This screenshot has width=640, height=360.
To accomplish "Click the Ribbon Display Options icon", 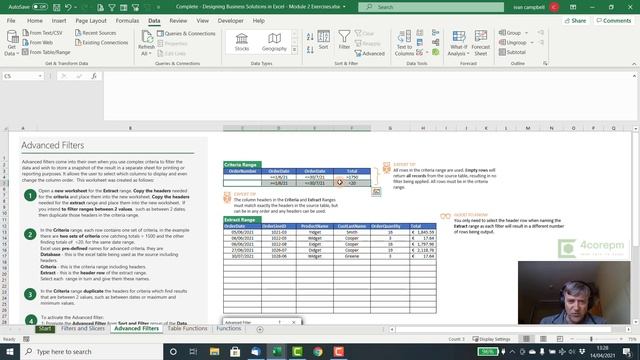I will coord(573,7).
